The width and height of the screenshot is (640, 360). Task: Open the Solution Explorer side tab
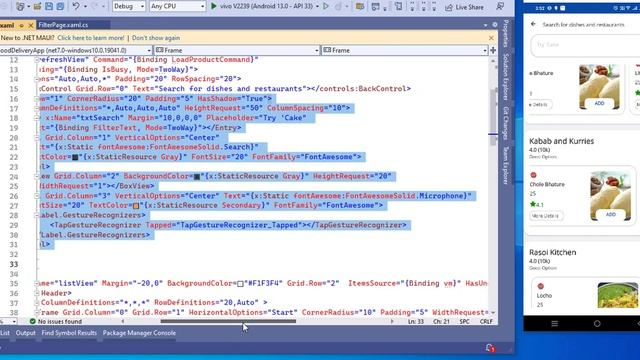[x=506, y=77]
